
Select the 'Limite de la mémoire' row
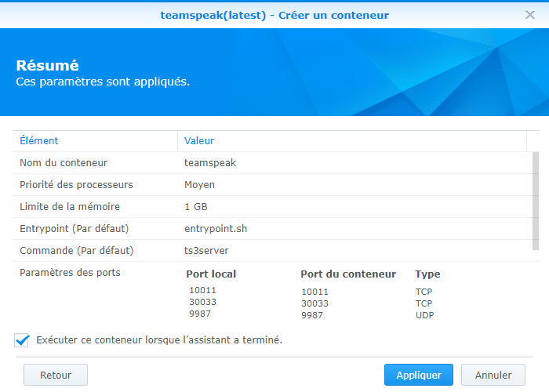click(x=273, y=207)
